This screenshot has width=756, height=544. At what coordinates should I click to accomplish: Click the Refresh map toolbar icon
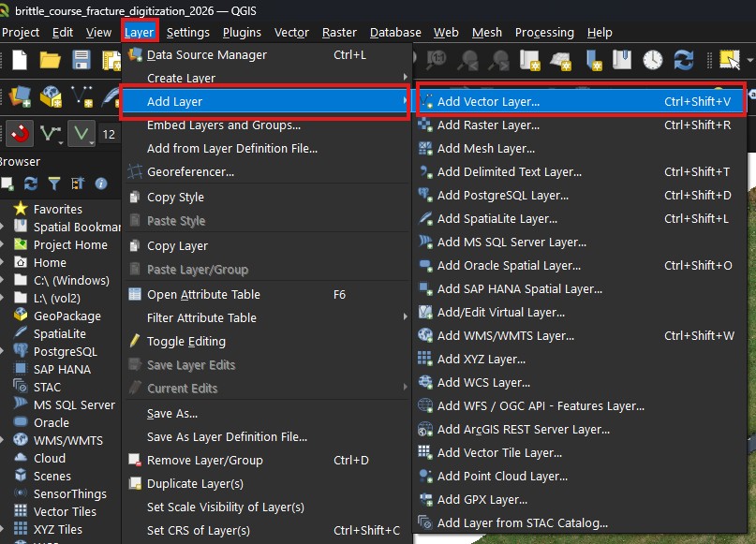coord(683,60)
